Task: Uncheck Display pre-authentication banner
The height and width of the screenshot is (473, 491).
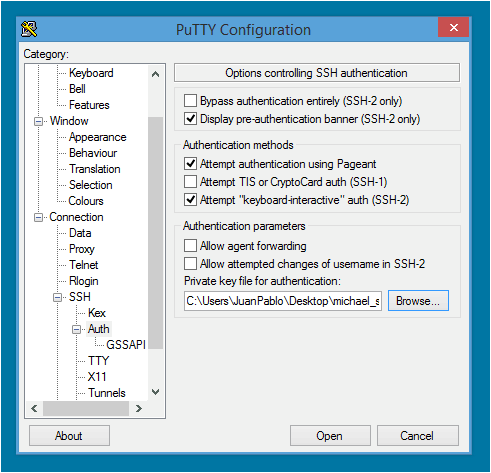Action: tap(190, 119)
